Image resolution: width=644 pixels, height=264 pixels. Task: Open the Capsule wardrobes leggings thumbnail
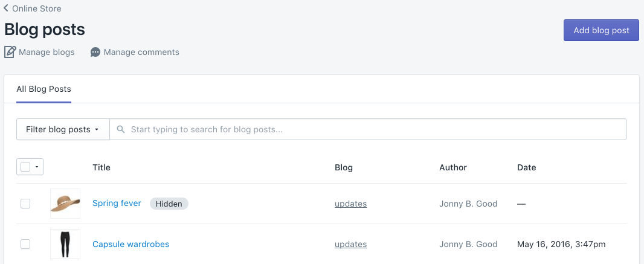coord(65,244)
